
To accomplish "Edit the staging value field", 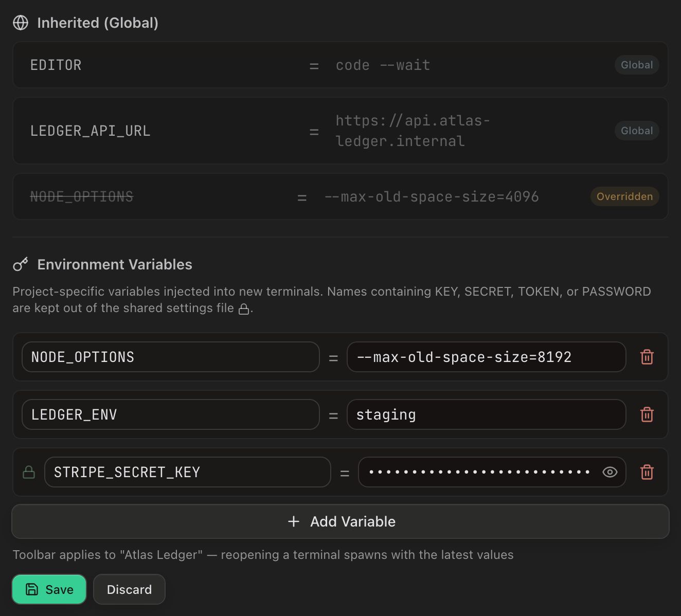I will (486, 414).
